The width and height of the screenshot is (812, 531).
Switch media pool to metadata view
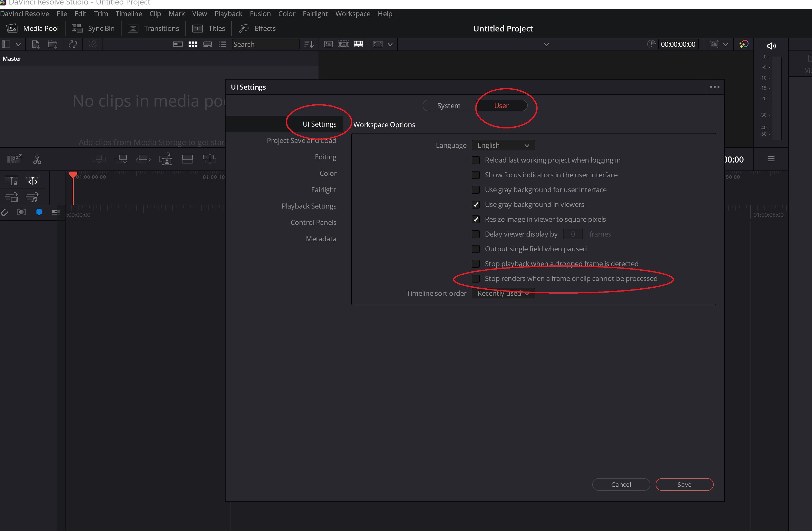(178, 44)
